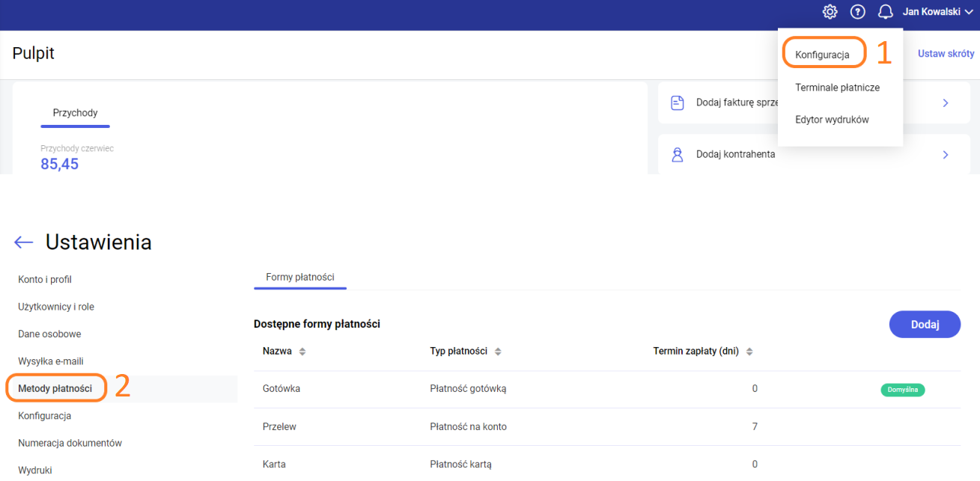Switch to the Formy płatności tab
The image size is (980, 481).
click(x=300, y=277)
